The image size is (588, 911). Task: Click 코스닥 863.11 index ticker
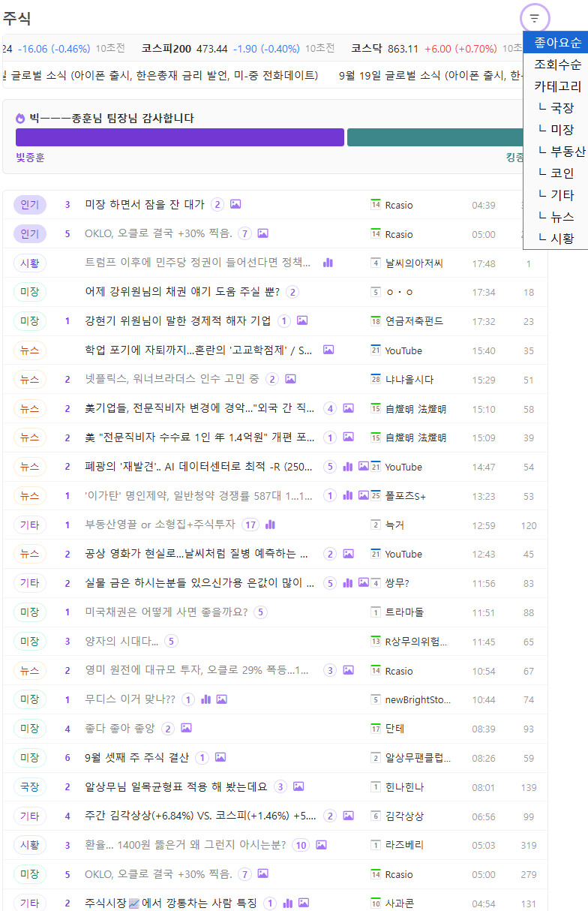coord(424,48)
